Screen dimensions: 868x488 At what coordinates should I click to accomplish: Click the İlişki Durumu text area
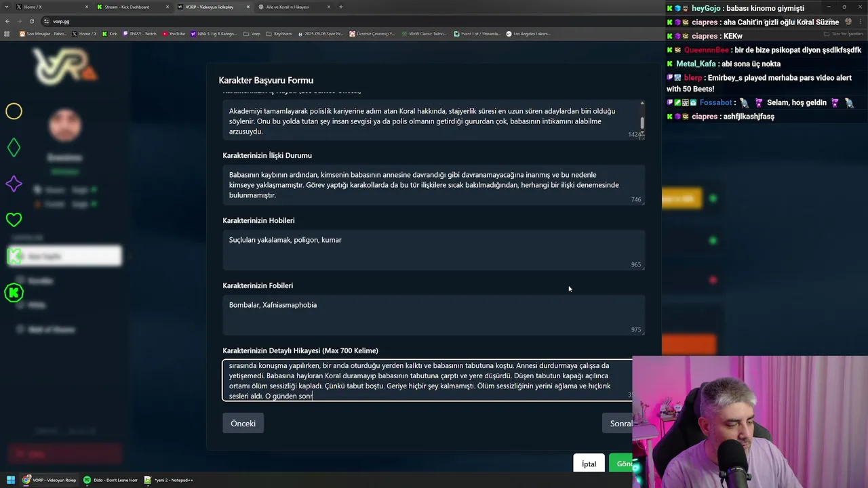tap(433, 185)
